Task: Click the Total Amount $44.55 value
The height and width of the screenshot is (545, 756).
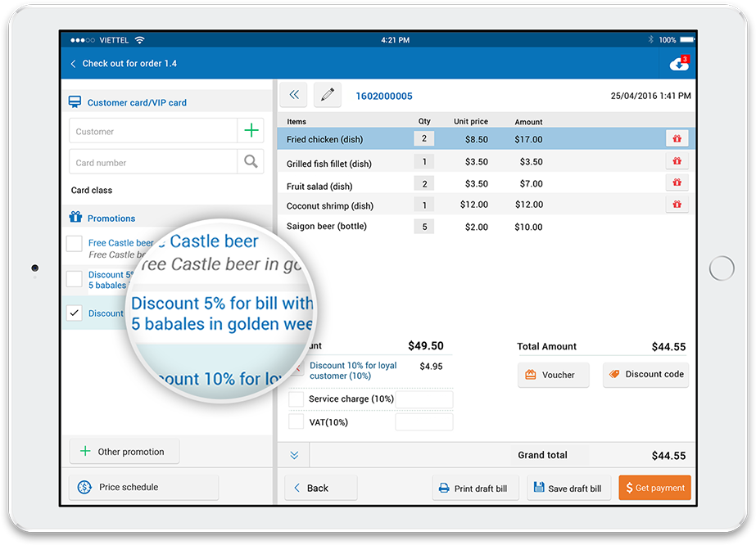Action: tap(668, 346)
